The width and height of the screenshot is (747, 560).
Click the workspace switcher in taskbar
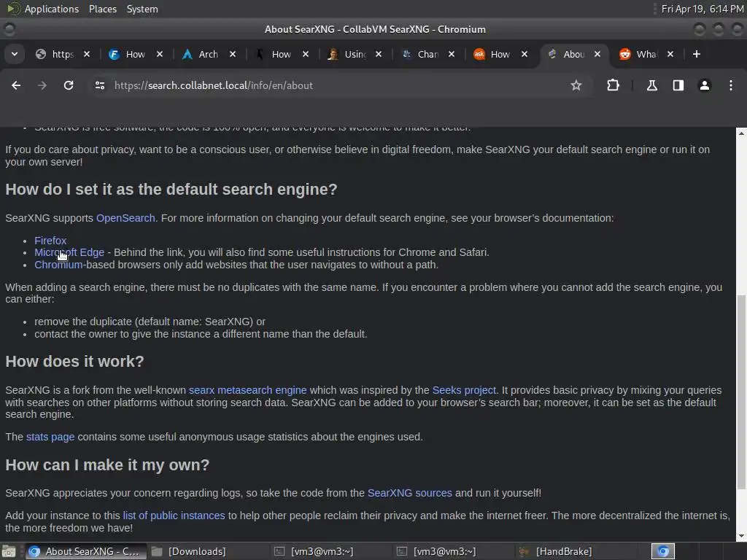click(x=663, y=551)
